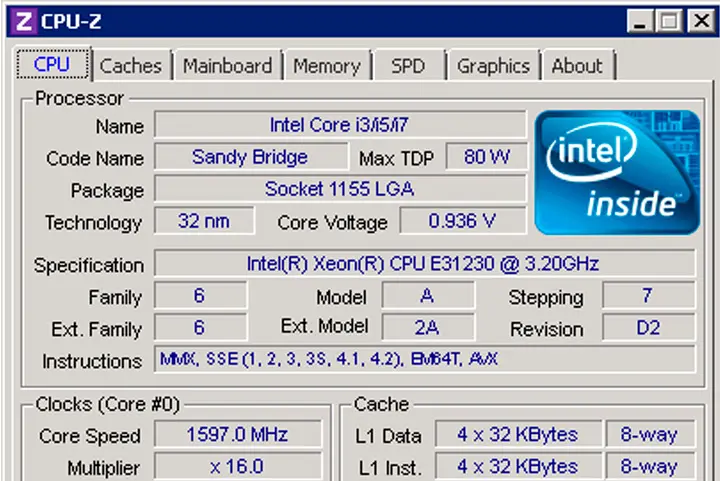Click the L1 Inst. size '4 x 32 KBytes'
Viewport: 720px width, 481px height.
tap(518, 466)
